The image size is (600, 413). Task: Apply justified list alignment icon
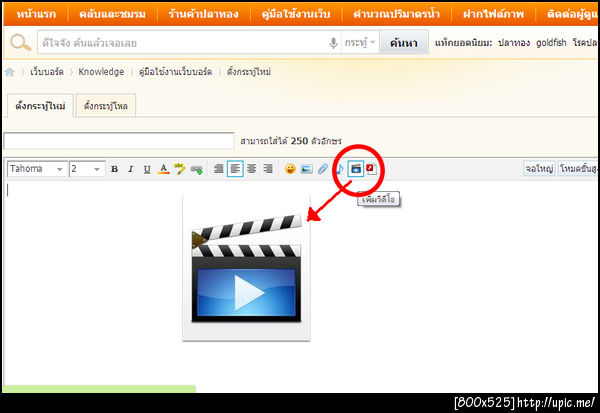tap(218, 168)
